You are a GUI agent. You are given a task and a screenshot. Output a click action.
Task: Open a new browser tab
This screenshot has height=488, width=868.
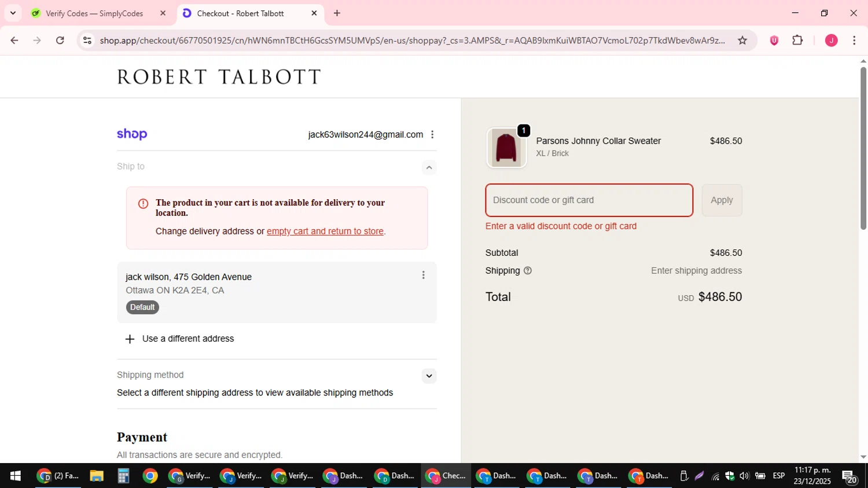pyautogui.click(x=337, y=13)
